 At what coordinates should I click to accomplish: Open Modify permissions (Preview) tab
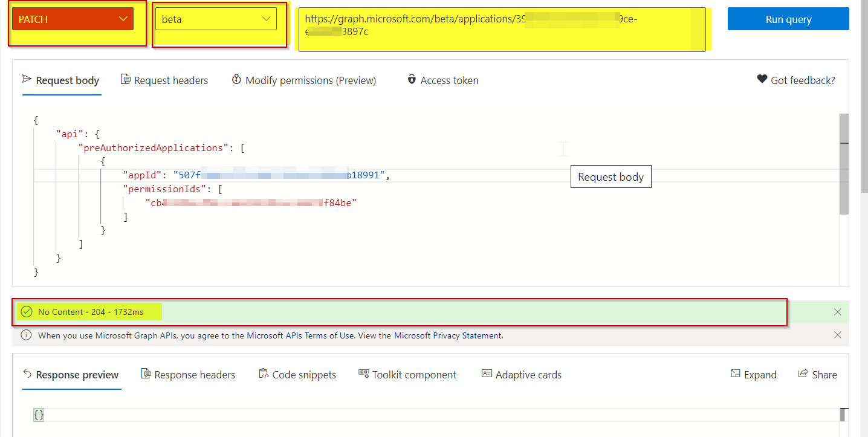(304, 80)
